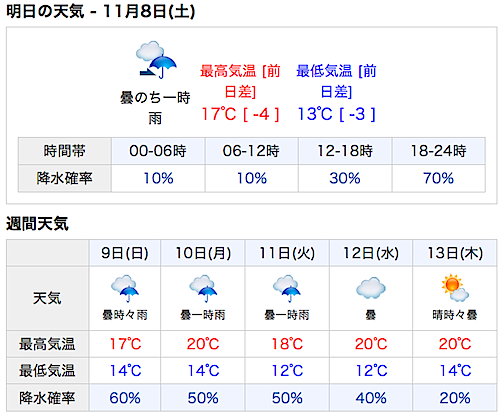Click the weather icon for 10日(月)

point(203,288)
